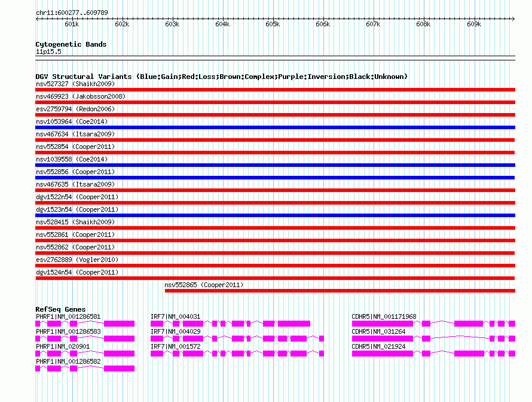Image resolution: width=532 pixels, height=402 pixels.
Task: Select the esv2762889 (Vogler2010) label
Action: pos(77,260)
